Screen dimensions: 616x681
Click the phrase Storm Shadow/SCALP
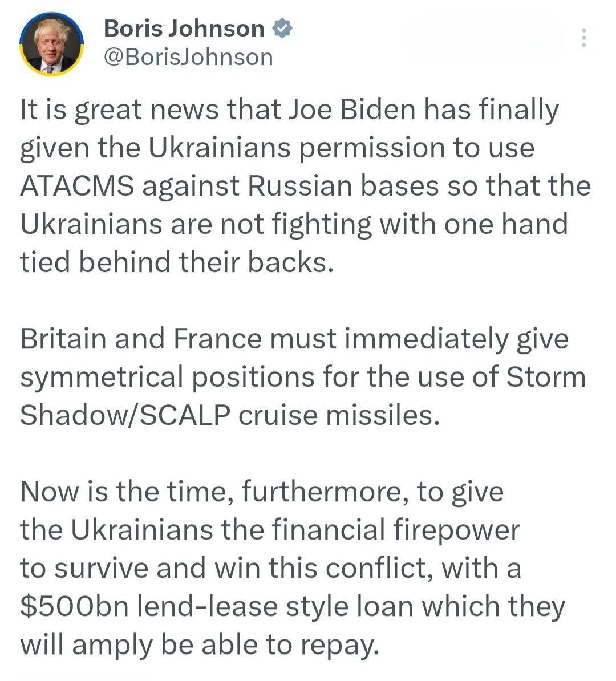click(125, 415)
